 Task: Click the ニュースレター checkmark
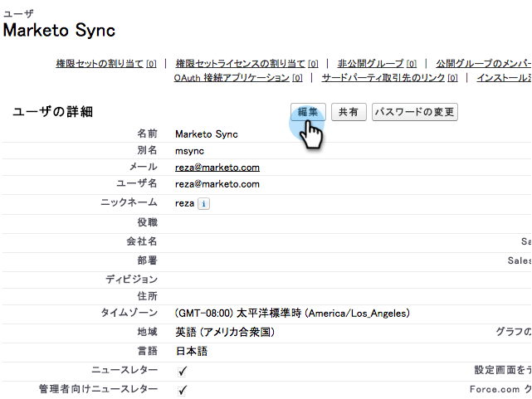[183, 371]
